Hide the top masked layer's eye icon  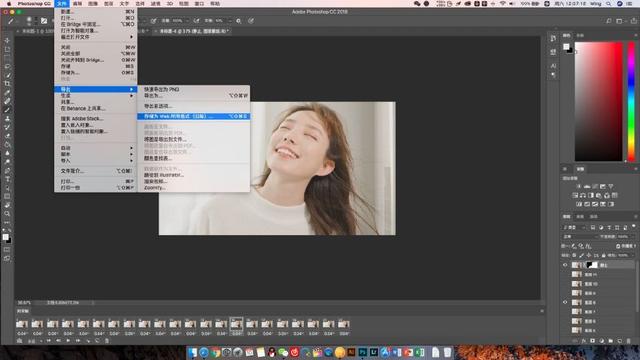565,265
